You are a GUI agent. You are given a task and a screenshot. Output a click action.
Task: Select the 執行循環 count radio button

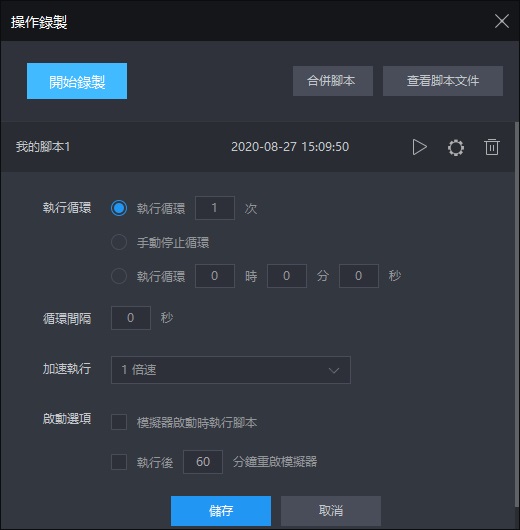(119, 208)
